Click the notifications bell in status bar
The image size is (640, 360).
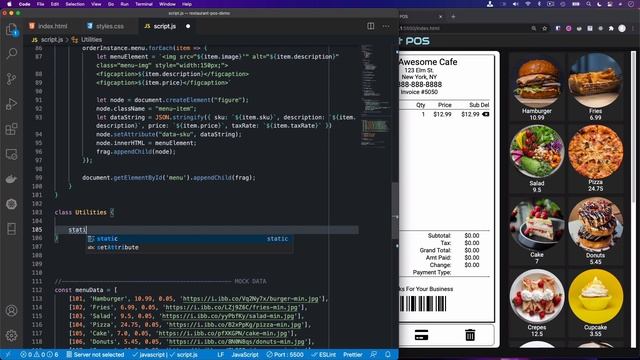pyautogui.click(x=388, y=354)
